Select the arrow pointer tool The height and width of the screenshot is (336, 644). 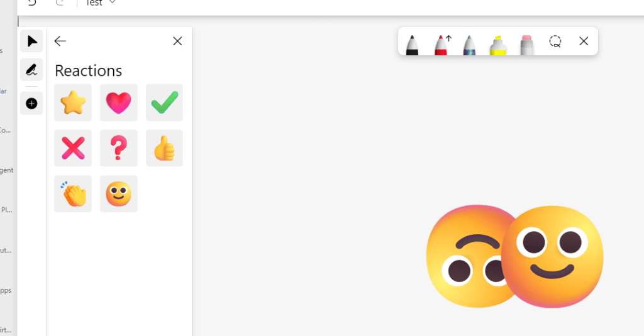(x=31, y=41)
